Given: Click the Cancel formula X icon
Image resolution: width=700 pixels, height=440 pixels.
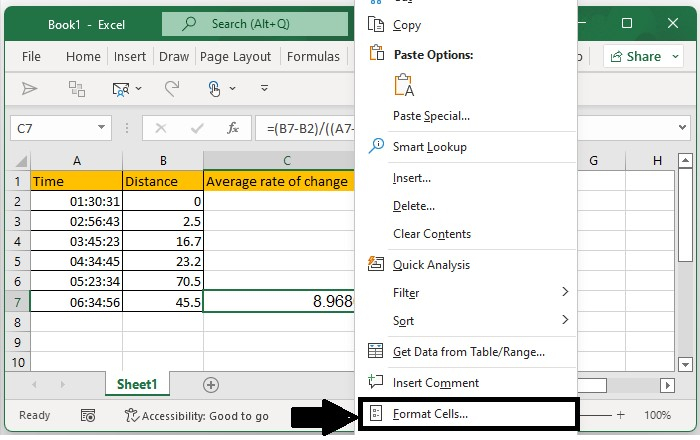Looking at the screenshot, I should click(x=161, y=129).
